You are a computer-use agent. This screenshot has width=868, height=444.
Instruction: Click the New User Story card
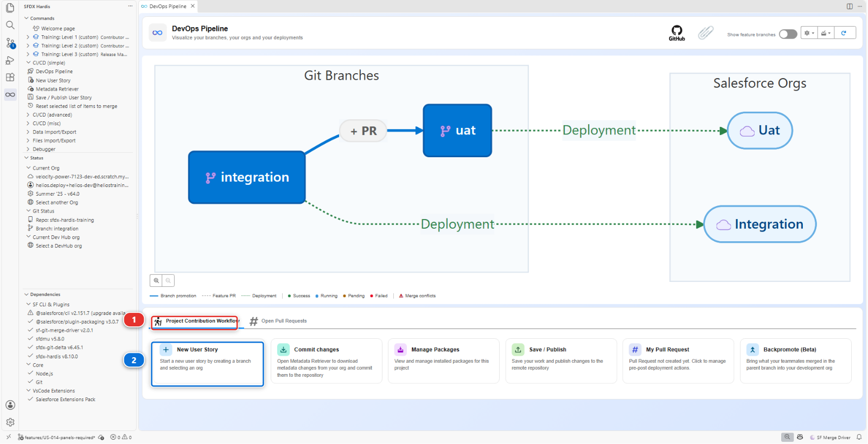click(208, 363)
